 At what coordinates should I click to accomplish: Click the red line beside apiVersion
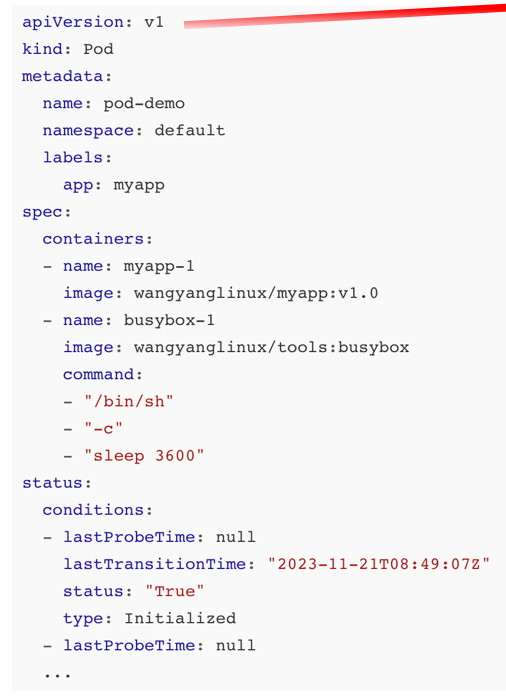[345, 16]
